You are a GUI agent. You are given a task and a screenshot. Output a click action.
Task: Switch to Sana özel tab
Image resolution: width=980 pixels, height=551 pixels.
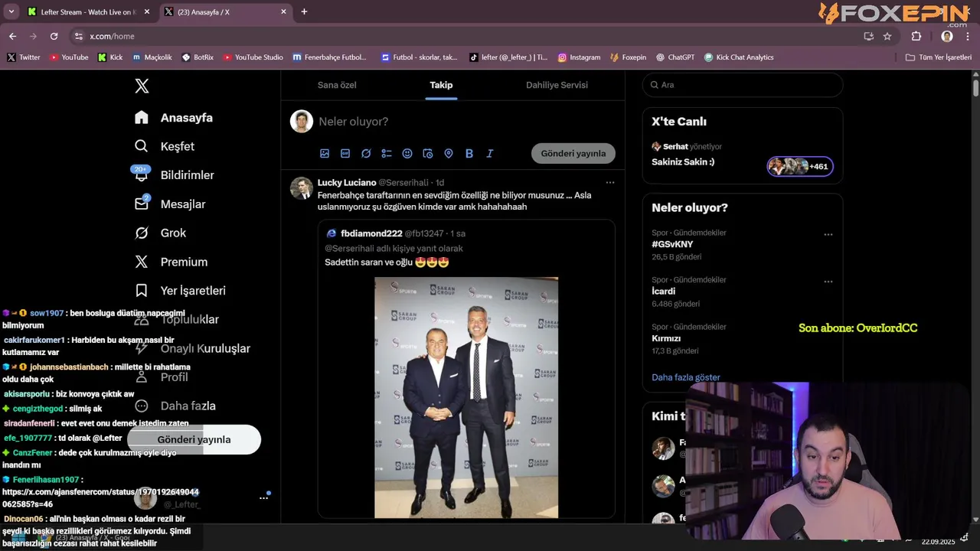tap(337, 85)
